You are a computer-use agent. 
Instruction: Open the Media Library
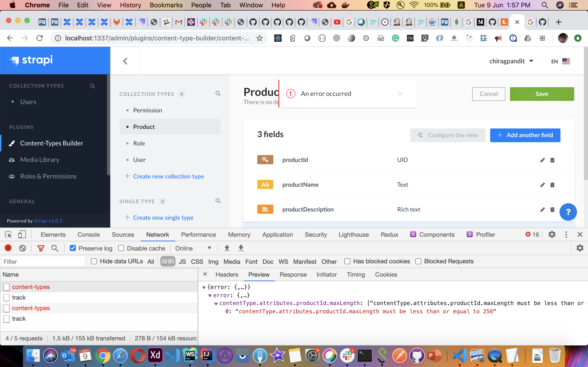coord(40,159)
